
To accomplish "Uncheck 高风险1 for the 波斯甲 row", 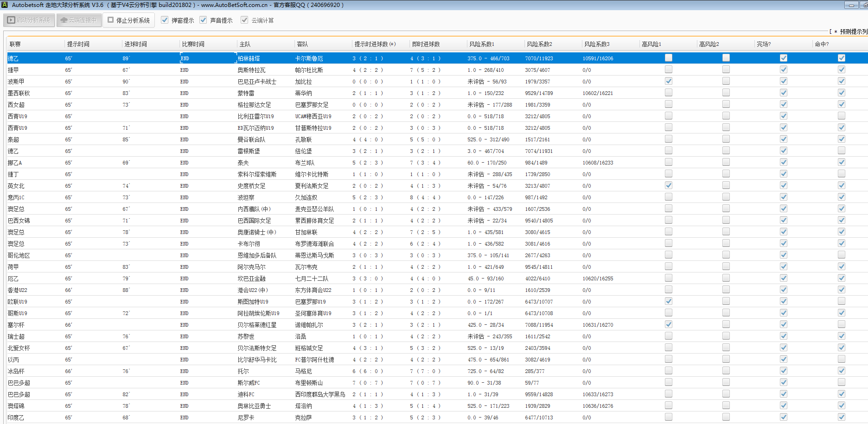I will coord(668,81).
